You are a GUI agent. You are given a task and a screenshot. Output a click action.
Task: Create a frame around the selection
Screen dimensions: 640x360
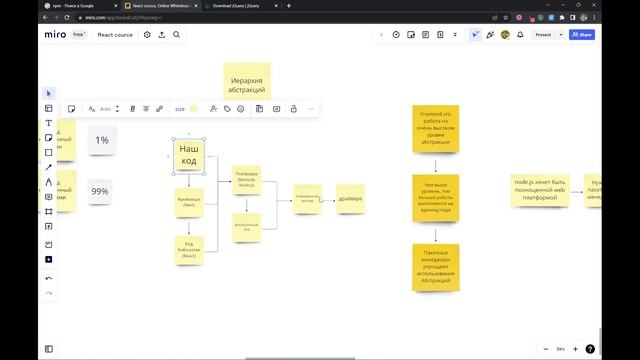276,109
